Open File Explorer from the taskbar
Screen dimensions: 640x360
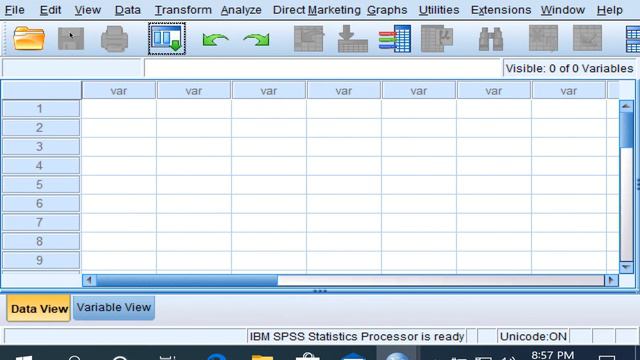coord(262,357)
